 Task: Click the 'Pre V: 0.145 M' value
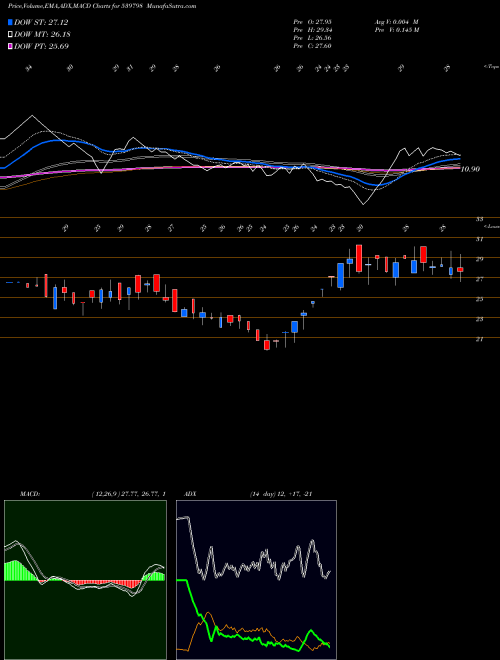[396, 30]
